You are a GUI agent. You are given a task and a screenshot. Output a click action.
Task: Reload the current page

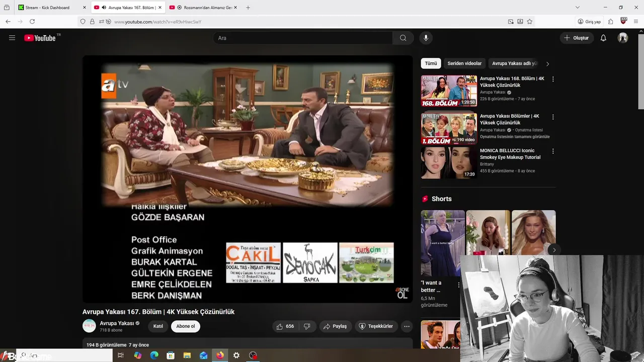click(32, 22)
